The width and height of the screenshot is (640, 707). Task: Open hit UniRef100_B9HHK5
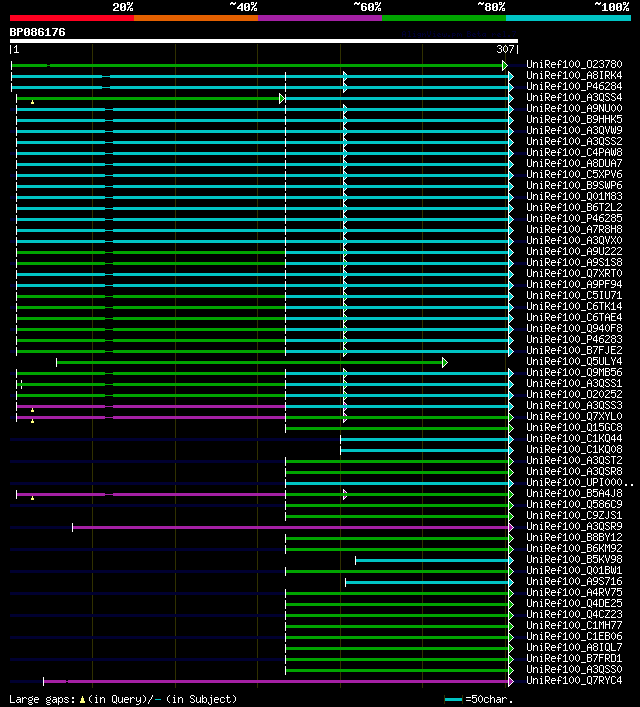pyautogui.click(x=574, y=119)
